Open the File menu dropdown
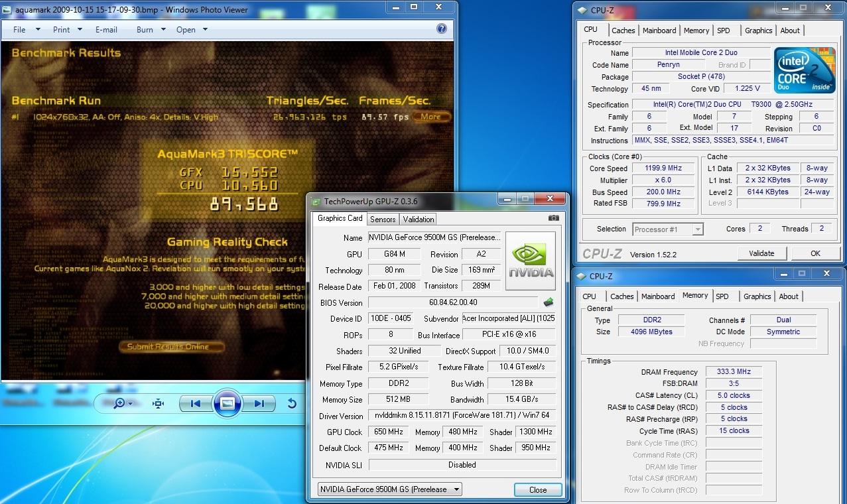Screen dimensions: 847x504 [27, 30]
